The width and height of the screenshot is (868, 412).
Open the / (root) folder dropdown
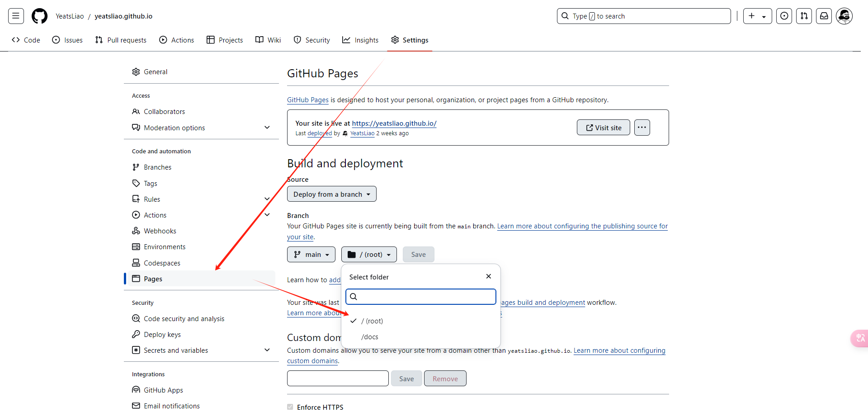(369, 255)
